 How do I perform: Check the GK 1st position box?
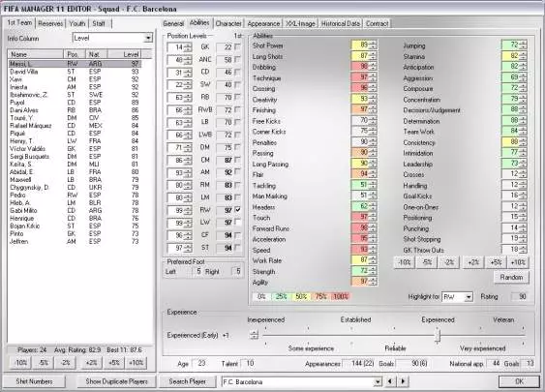[x=238, y=46]
